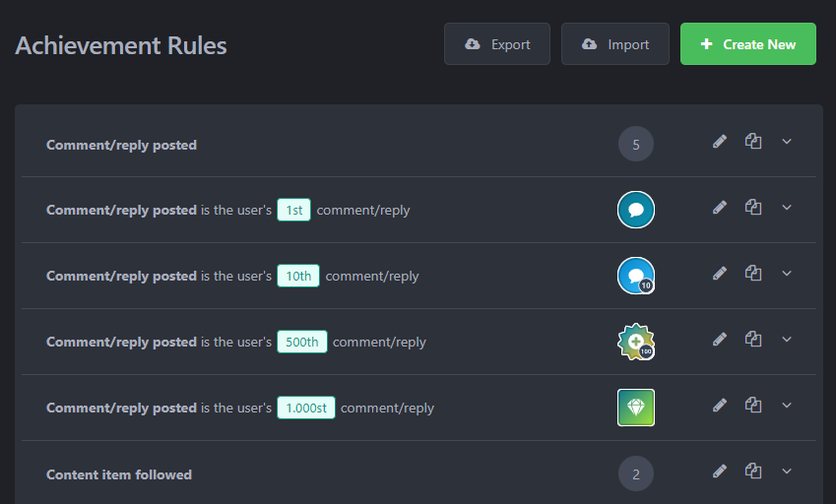Open dropdown for 500th comment/reply rule
836x504 pixels.
[x=787, y=340]
